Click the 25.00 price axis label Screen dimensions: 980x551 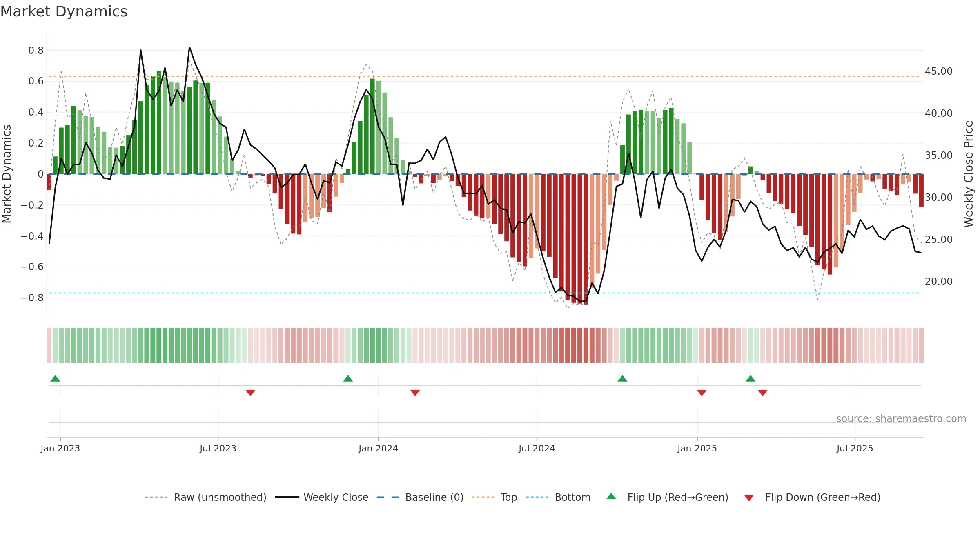pos(939,239)
